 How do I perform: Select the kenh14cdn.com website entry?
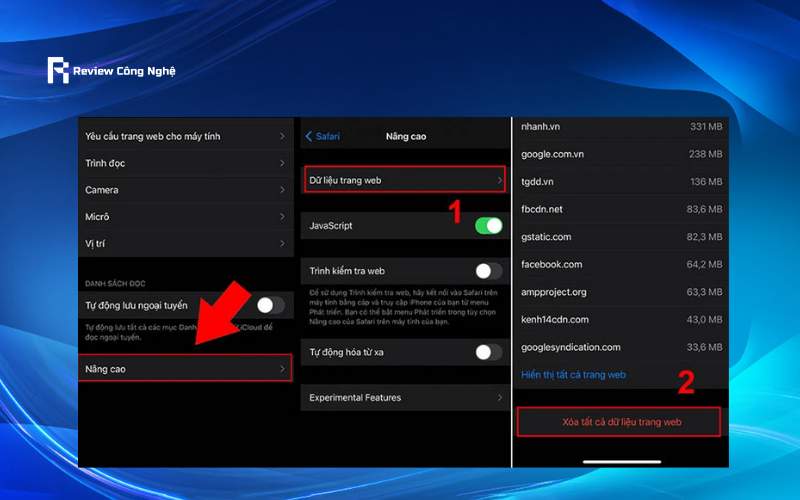point(621,319)
